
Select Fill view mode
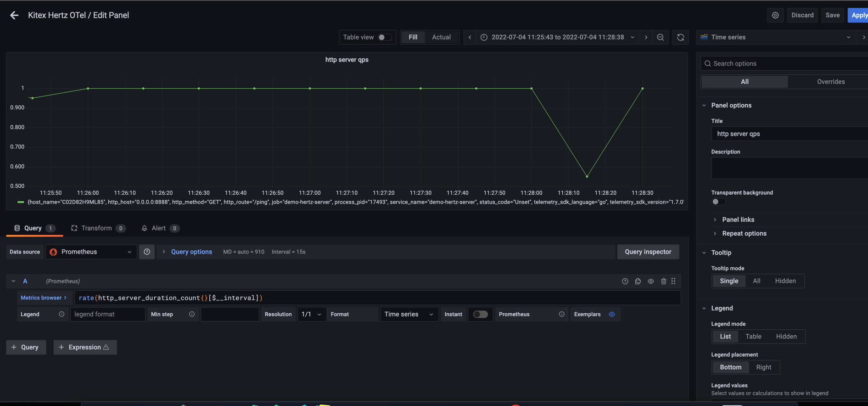[x=413, y=37]
